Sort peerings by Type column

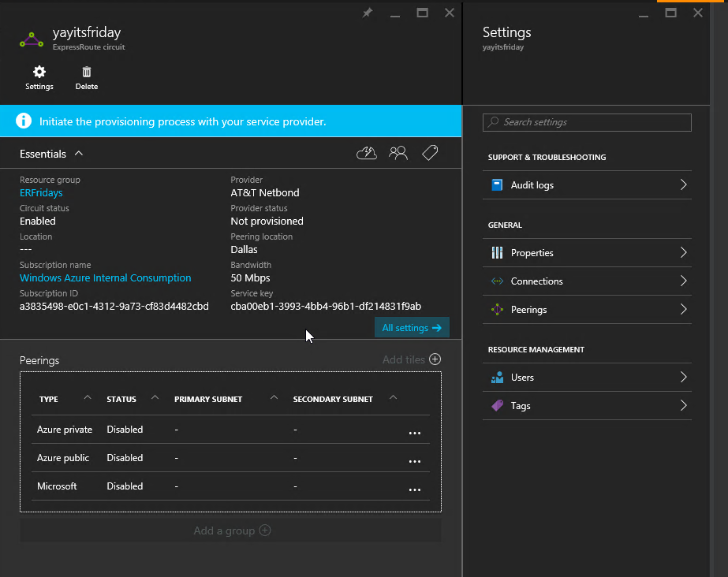(x=49, y=399)
